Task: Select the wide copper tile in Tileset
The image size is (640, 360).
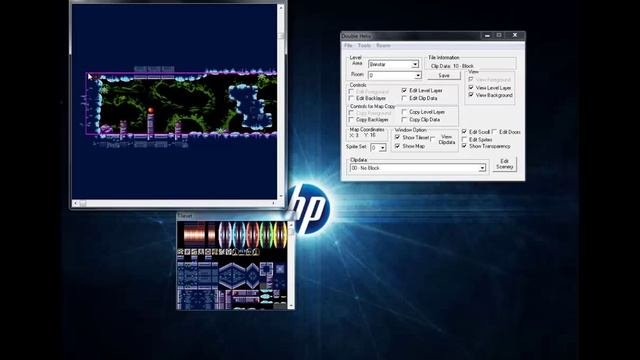Action: click(x=194, y=235)
